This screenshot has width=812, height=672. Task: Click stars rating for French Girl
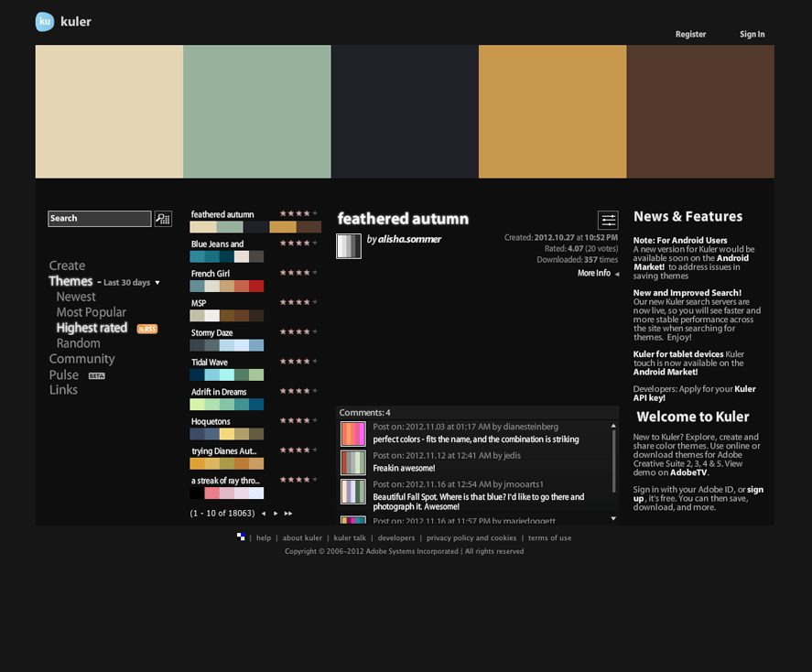[x=298, y=272]
